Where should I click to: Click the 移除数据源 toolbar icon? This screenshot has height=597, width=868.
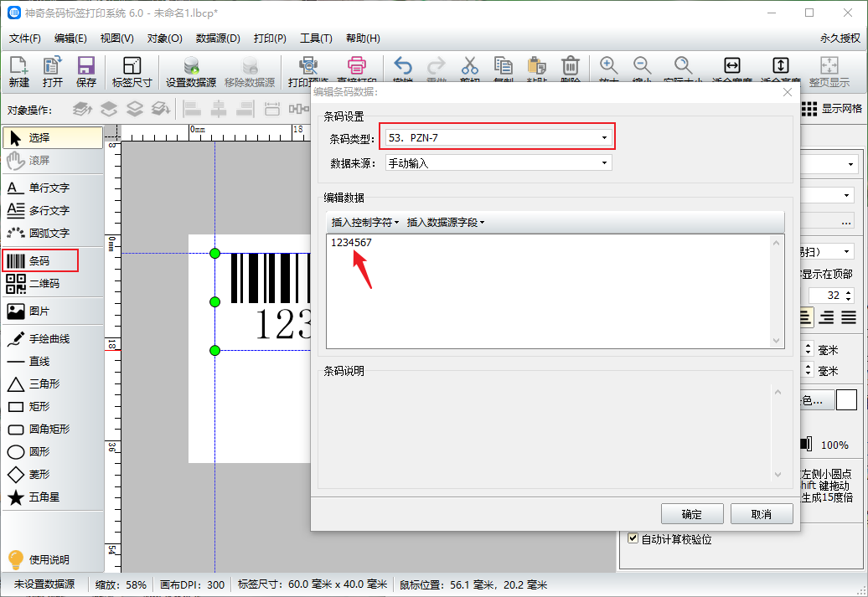(250, 71)
